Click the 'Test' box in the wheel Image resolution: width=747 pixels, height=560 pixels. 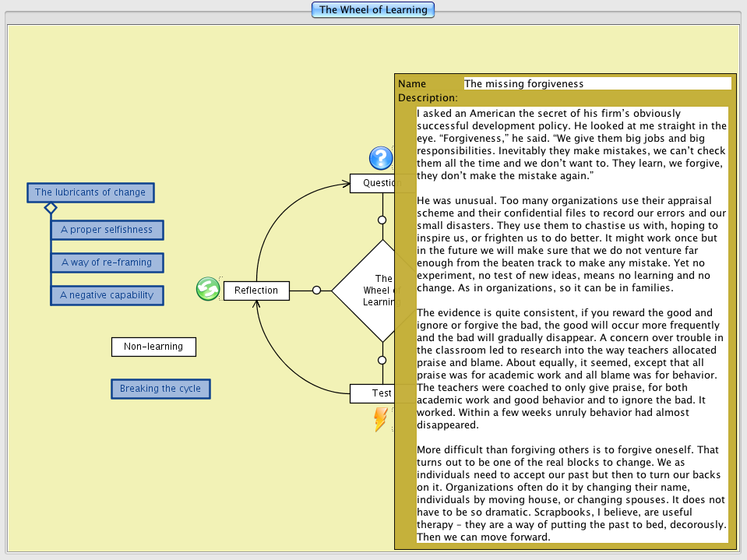tap(372, 393)
